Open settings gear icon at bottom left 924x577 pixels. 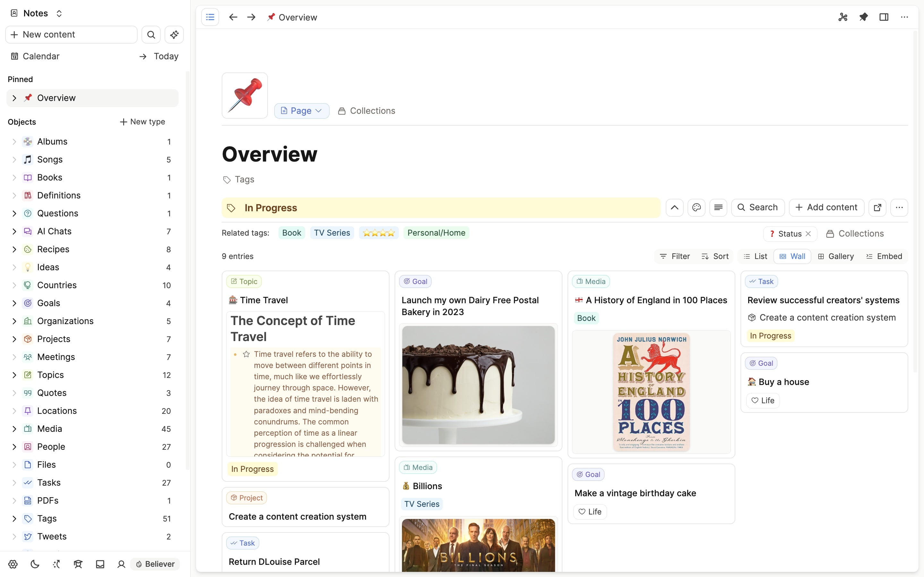coord(13,564)
